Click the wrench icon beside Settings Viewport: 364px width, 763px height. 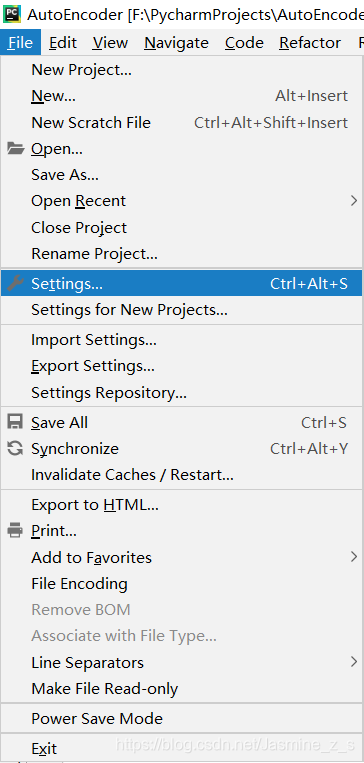pos(16,283)
